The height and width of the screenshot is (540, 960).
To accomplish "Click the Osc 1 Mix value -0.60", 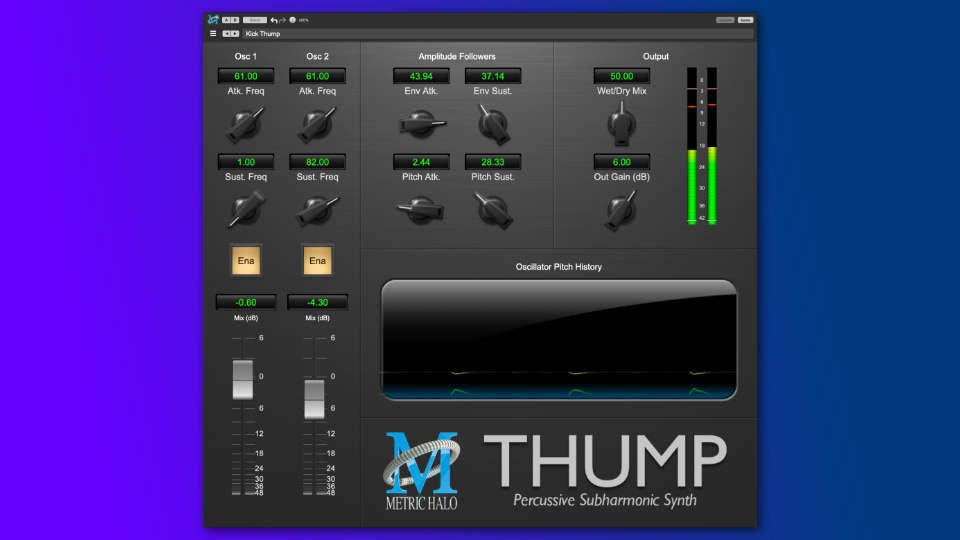I will pos(246,302).
